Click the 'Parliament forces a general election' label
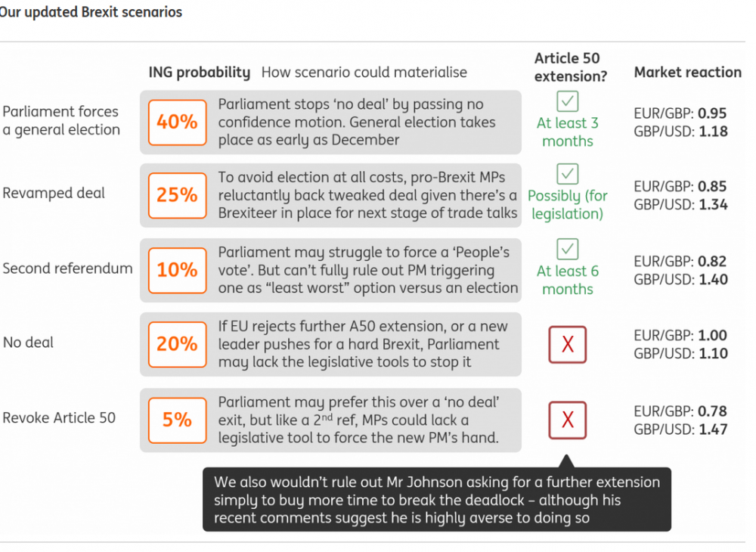Screen dimensions: 756x552 coord(61,121)
